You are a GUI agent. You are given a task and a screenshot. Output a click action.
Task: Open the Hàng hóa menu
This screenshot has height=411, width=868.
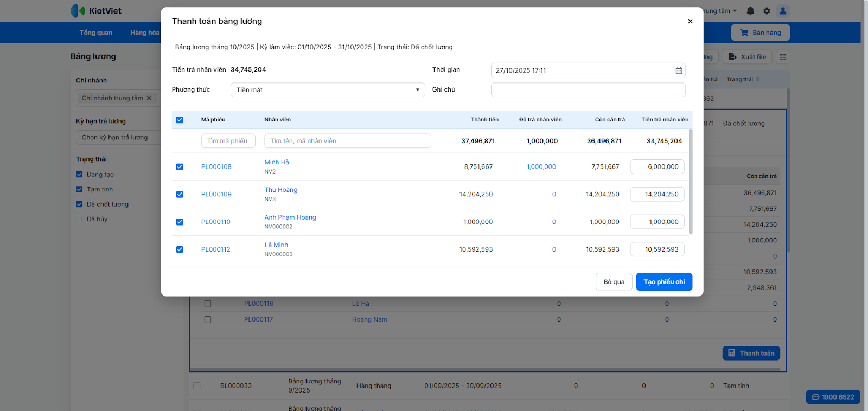pyautogui.click(x=144, y=33)
